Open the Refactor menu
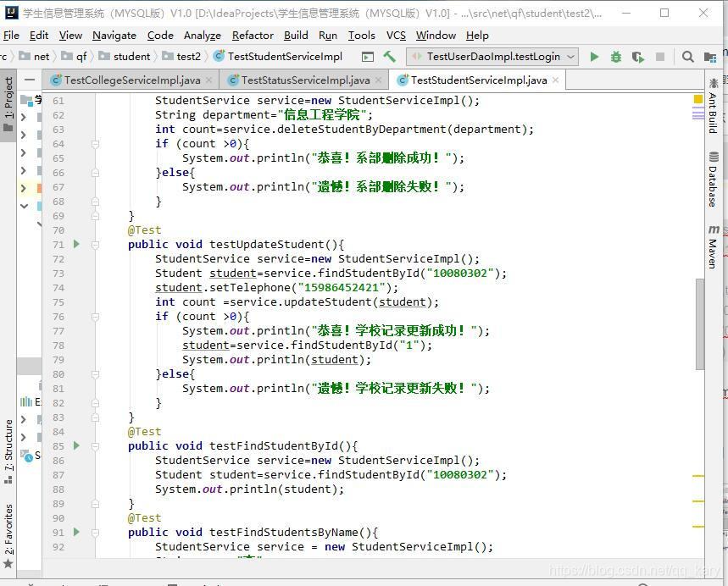The width and height of the screenshot is (728, 586). [253, 36]
